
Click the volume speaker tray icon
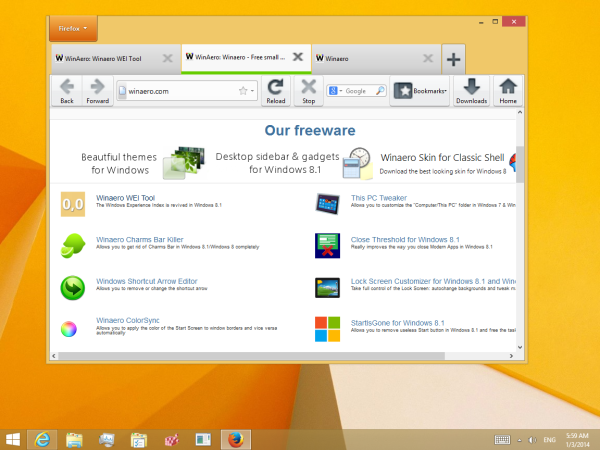coord(533,440)
